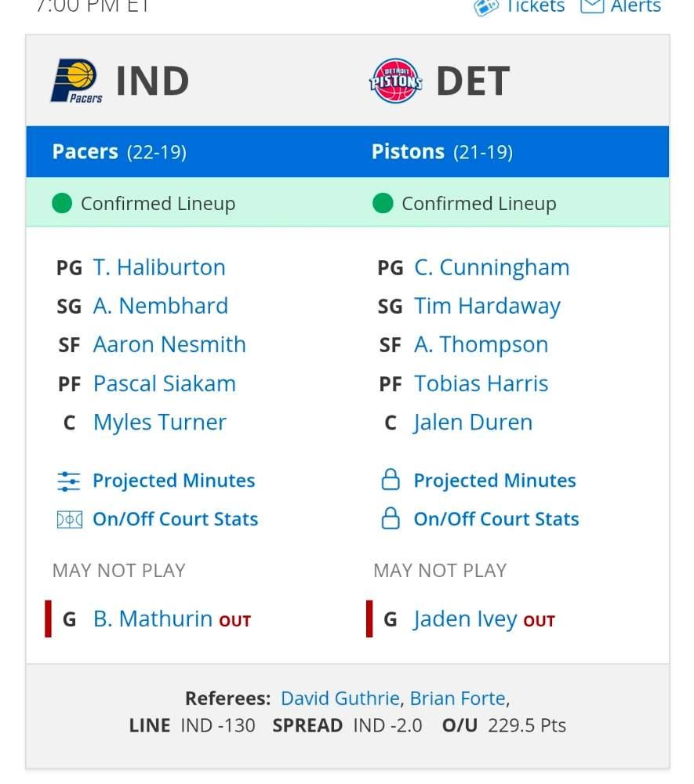
Task: Click the Pacers (22-19) team header
Action: (x=119, y=151)
